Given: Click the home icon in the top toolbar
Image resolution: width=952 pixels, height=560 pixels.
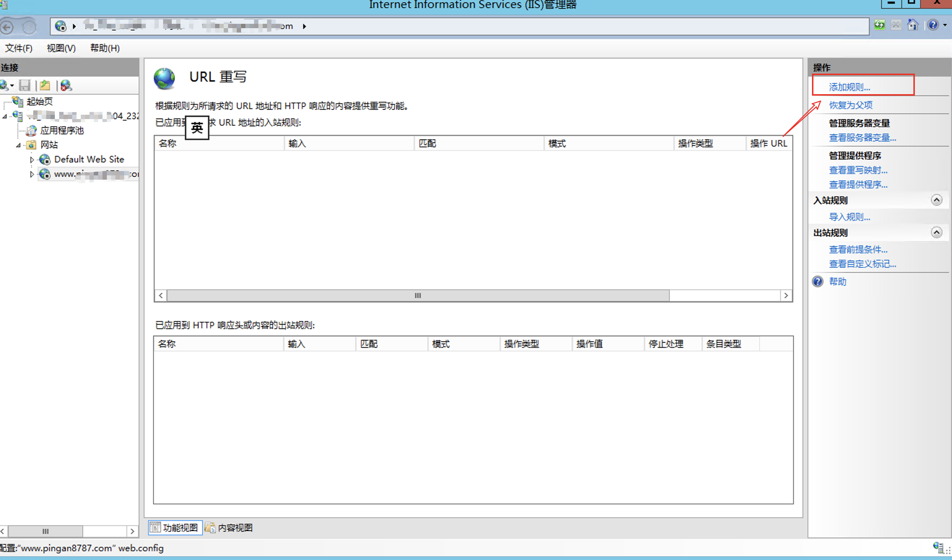Looking at the screenshot, I should pyautogui.click(x=913, y=25).
